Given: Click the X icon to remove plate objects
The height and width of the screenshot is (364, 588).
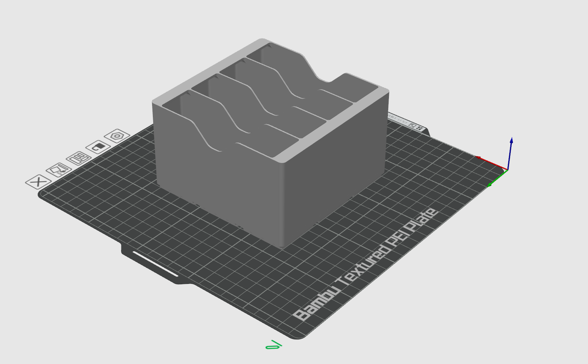Looking at the screenshot, I should (x=38, y=182).
